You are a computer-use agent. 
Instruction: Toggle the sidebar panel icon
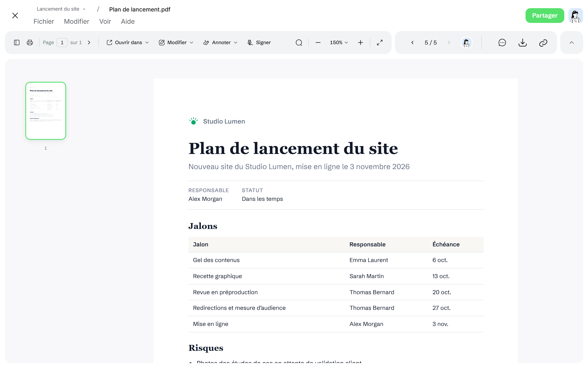coord(17,43)
